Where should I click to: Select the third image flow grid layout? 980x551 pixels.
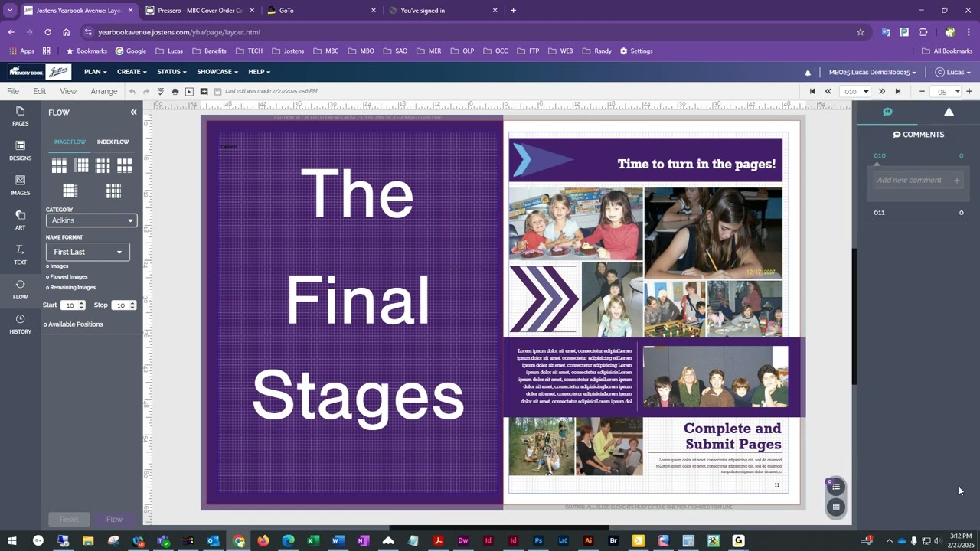[x=103, y=165]
